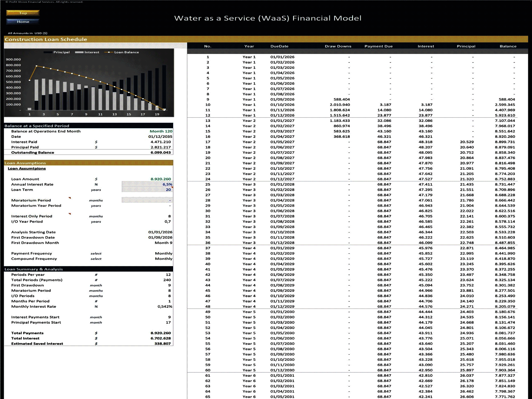This screenshot has height=399, width=532.
Task: Click balance 8.920.260 in row 16
Action: [x=505, y=137]
